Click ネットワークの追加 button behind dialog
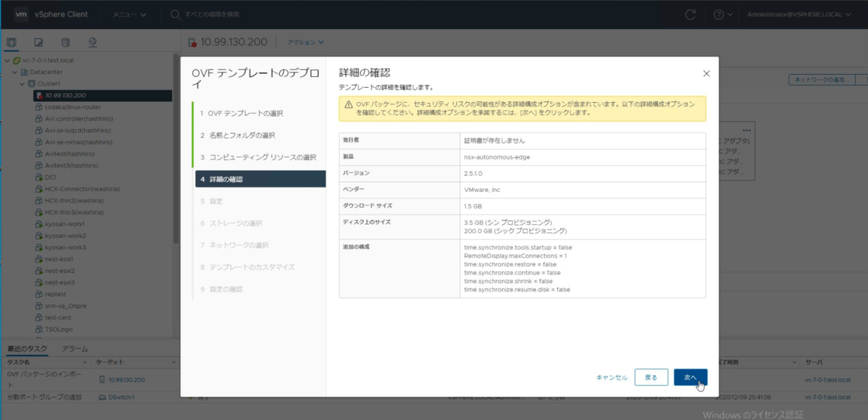The width and height of the screenshot is (868, 420). pos(822,79)
